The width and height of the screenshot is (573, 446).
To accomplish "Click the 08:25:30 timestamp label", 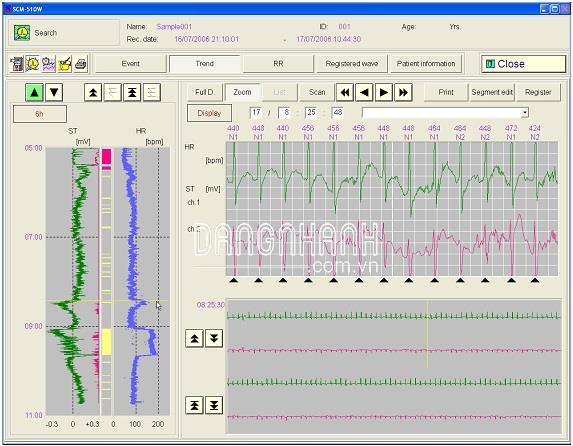I will pyautogui.click(x=211, y=305).
